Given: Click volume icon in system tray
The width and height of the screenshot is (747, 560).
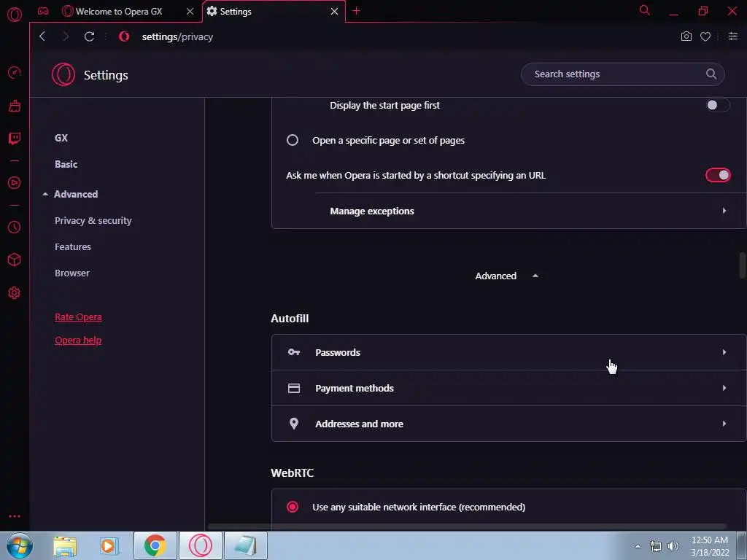Looking at the screenshot, I should [673, 546].
